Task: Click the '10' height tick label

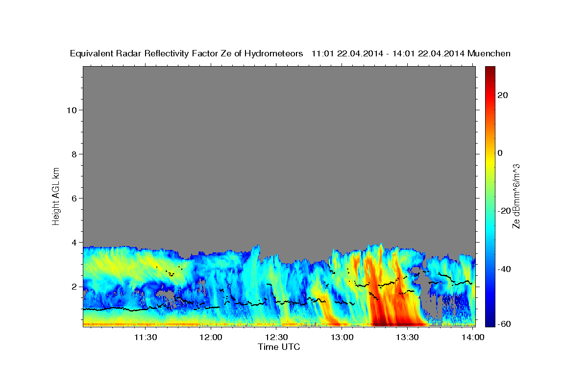Action: click(x=72, y=110)
